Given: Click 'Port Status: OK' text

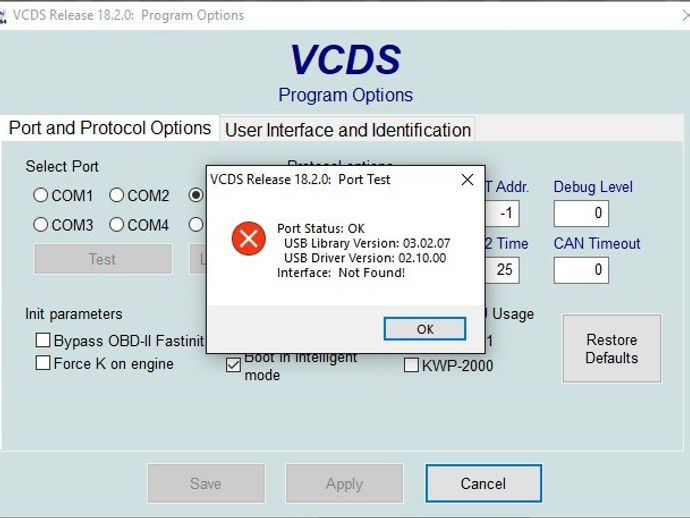Looking at the screenshot, I should tap(321, 228).
